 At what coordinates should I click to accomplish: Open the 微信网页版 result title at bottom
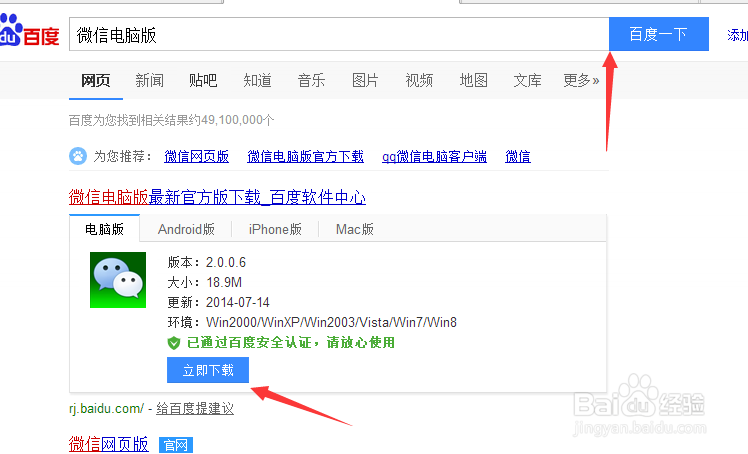109,444
